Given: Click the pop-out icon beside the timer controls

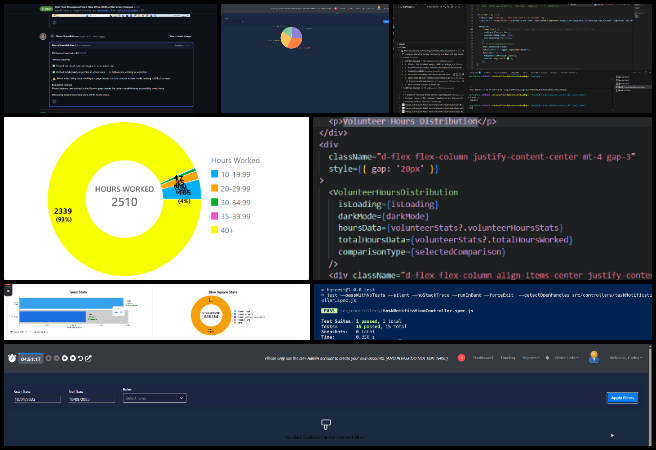Looking at the screenshot, I should click(88, 357).
